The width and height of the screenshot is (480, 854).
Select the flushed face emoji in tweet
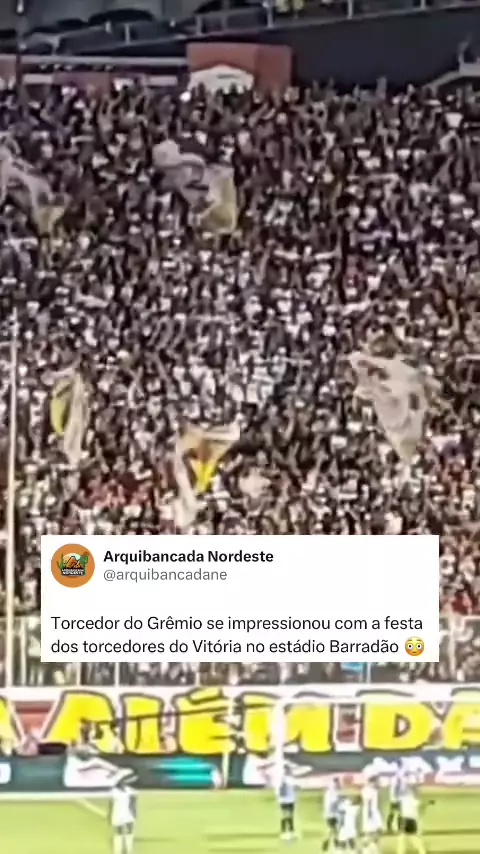point(415,646)
